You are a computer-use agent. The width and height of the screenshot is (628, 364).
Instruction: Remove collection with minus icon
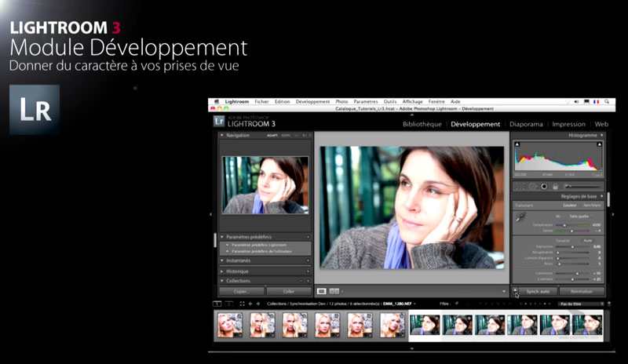pyautogui.click(x=301, y=281)
